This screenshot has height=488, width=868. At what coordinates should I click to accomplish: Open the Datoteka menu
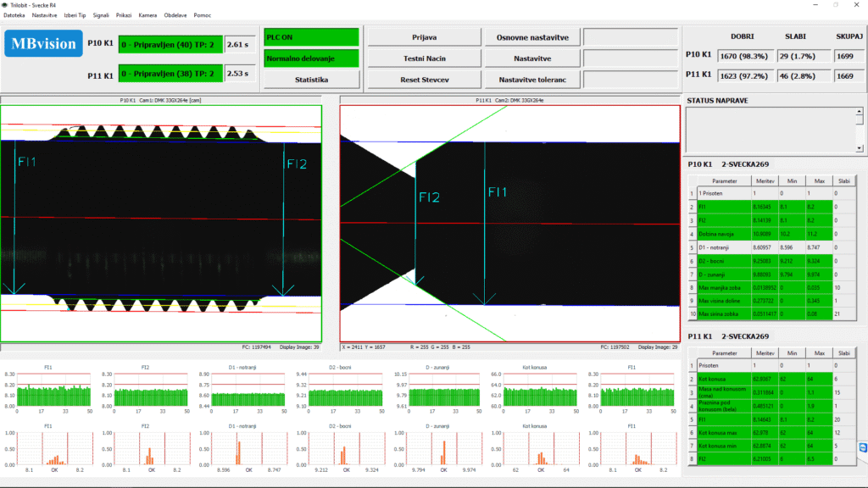[x=14, y=15]
